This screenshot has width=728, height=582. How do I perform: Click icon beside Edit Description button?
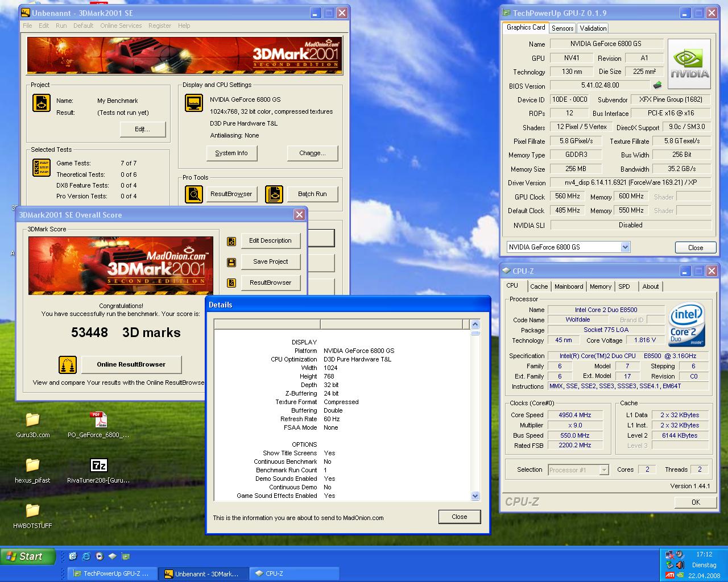pos(231,241)
